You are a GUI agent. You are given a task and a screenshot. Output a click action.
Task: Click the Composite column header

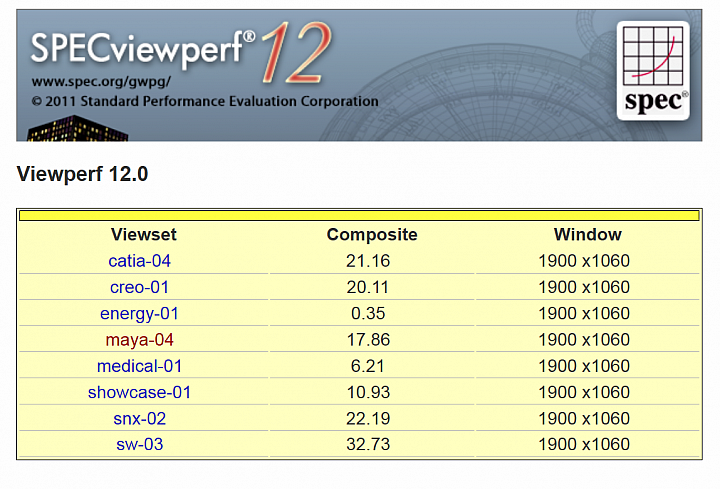pyautogui.click(x=372, y=234)
